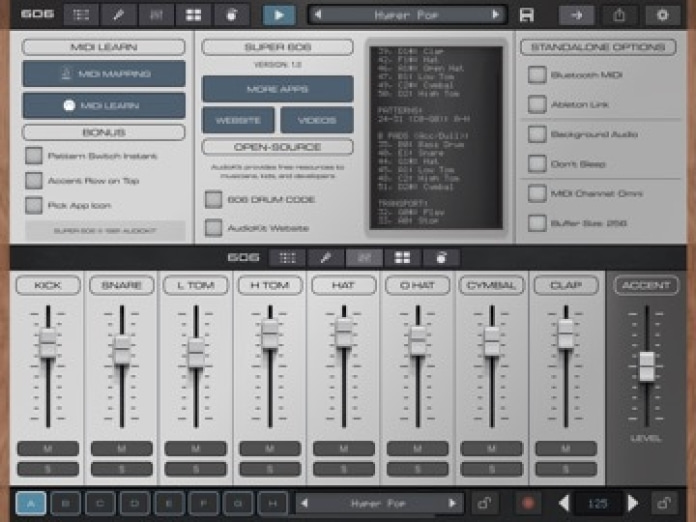
Task: Select pattern H
Action: coord(273,503)
